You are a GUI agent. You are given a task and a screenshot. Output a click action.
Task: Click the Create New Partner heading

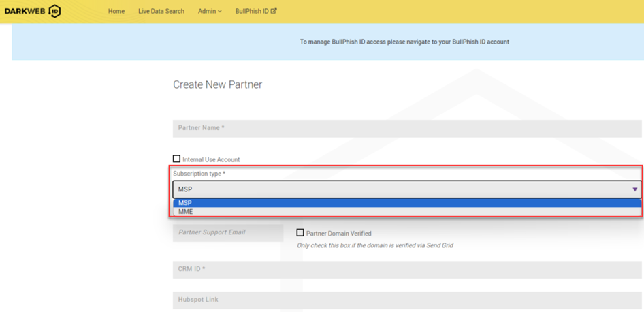(x=217, y=84)
